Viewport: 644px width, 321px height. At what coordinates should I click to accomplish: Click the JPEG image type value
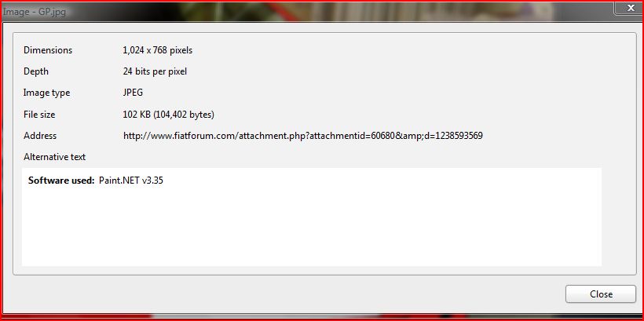(133, 93)
